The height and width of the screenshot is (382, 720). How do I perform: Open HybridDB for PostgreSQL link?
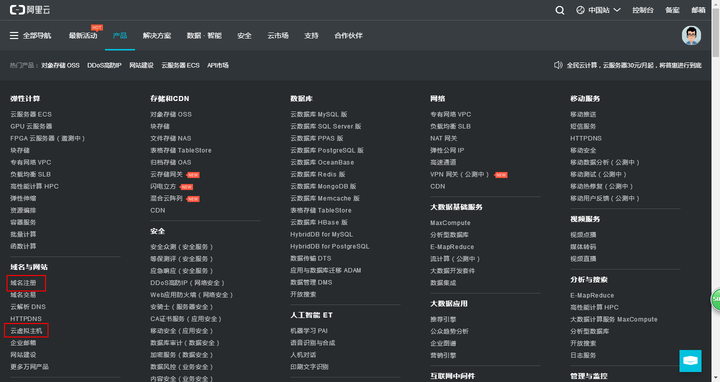point(330,247)
